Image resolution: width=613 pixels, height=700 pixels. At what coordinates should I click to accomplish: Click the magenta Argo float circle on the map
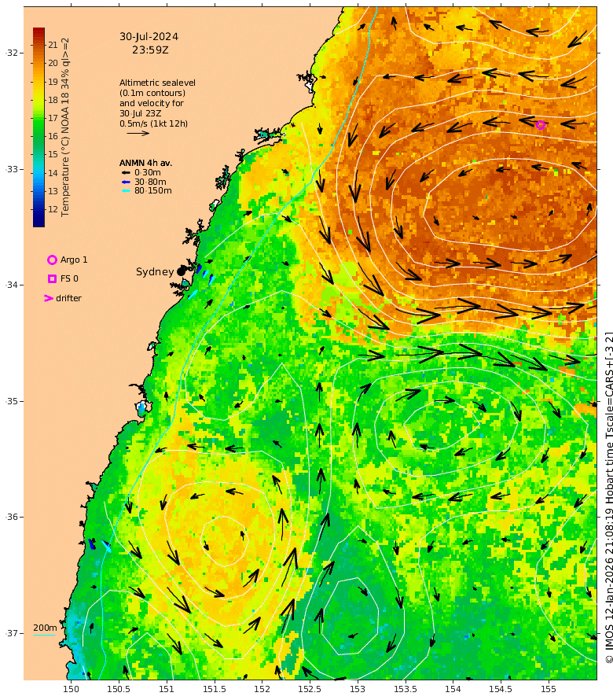[x=540, y=125]
